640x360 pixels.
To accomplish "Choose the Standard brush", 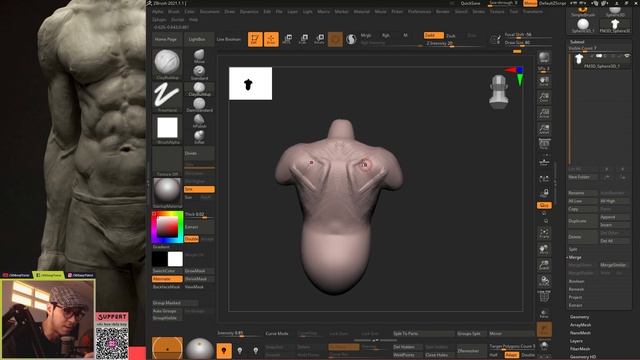I will (x=199, y=72).
